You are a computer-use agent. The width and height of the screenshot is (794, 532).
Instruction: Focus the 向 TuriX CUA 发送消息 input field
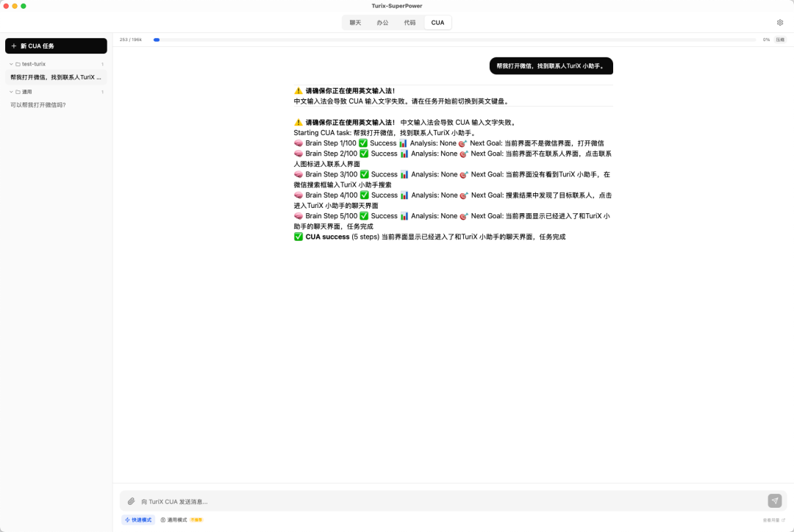(441, 501)
